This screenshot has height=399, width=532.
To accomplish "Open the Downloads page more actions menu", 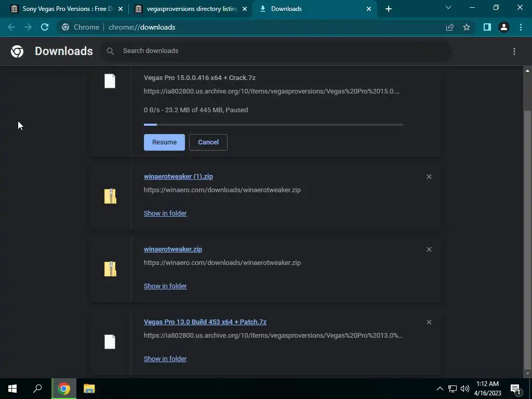I will (x=514, y=51).
